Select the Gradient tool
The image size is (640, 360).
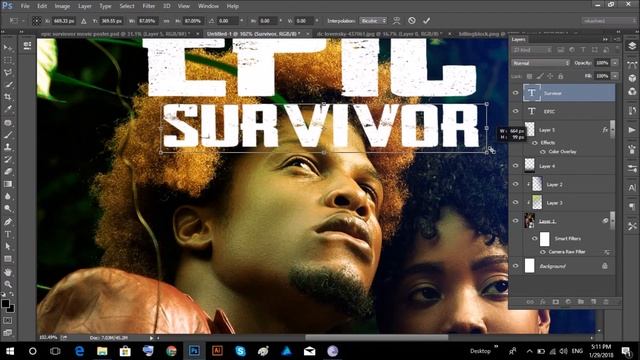(8, 184)
